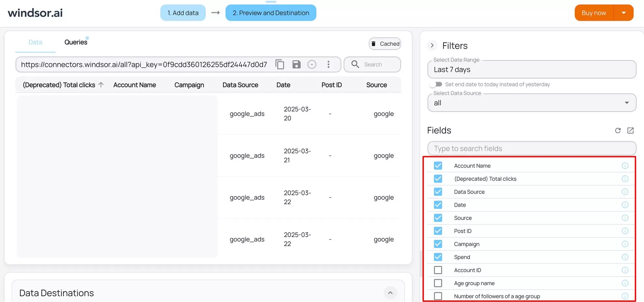Sort by Data Source column header

click(240, 85)
